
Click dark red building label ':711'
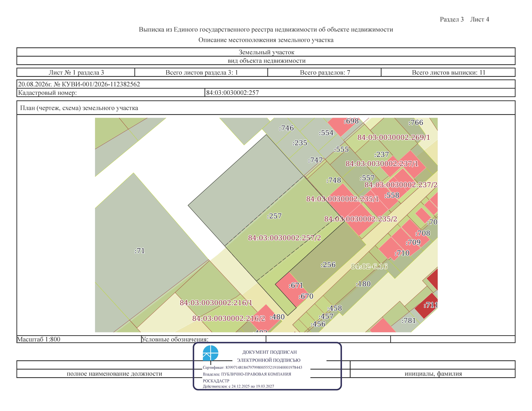point(431,305)
